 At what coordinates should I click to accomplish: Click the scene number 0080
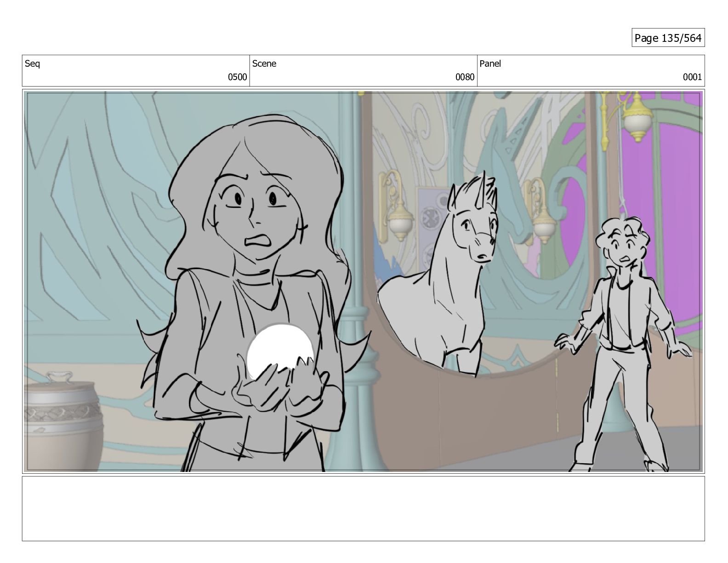(465, 77)
